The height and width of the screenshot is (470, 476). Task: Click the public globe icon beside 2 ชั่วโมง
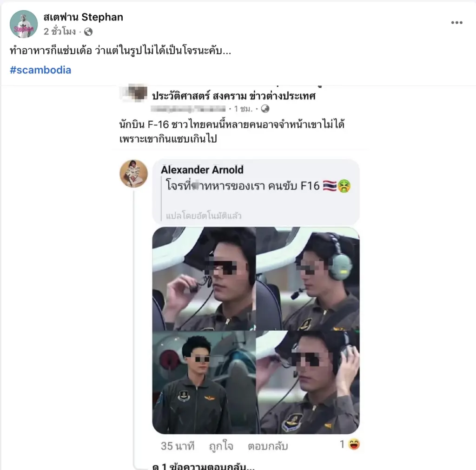point(88,32)
